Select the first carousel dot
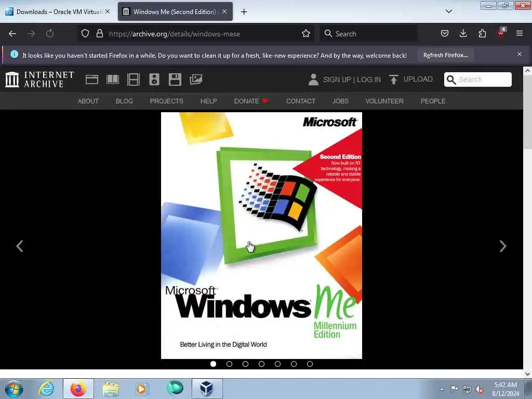Screen dimensions: 532x399 click(x=213, y=364)
